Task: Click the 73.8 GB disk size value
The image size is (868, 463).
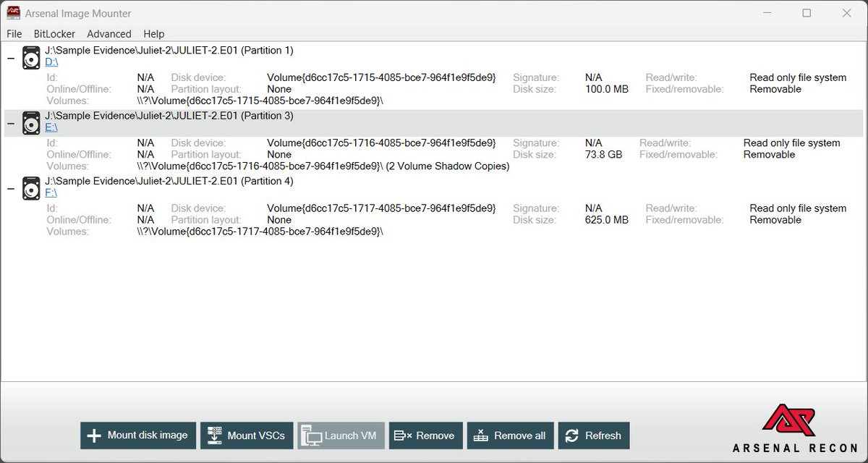Action: (x=604, y=154)
